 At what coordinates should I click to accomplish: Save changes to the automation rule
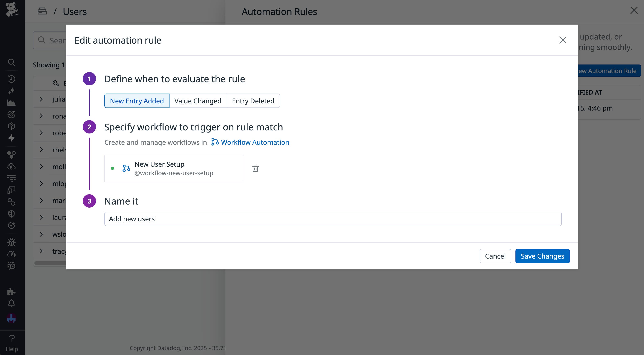coord(542,256)
